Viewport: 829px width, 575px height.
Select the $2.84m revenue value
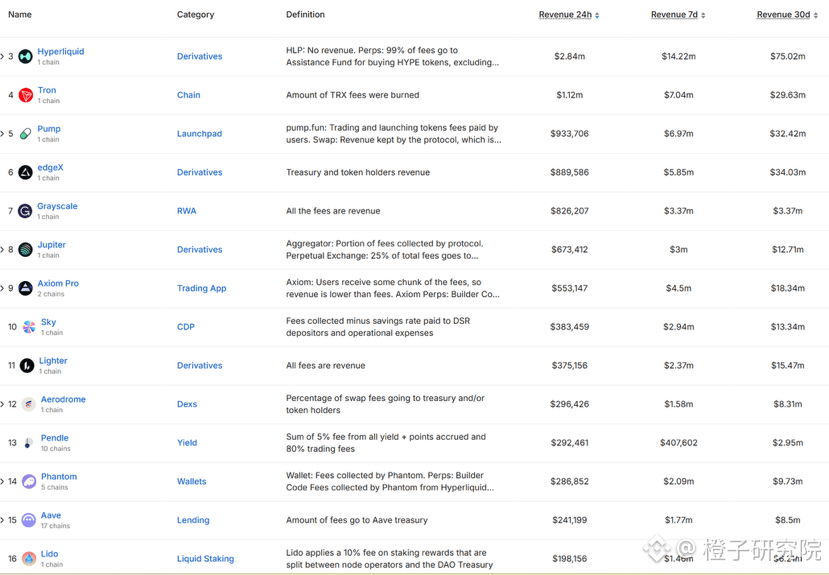pos(569,56)
